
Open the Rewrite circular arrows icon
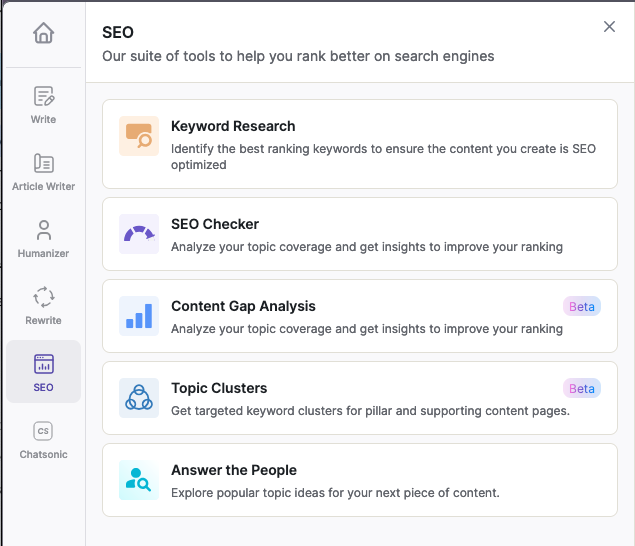(43, 297)
